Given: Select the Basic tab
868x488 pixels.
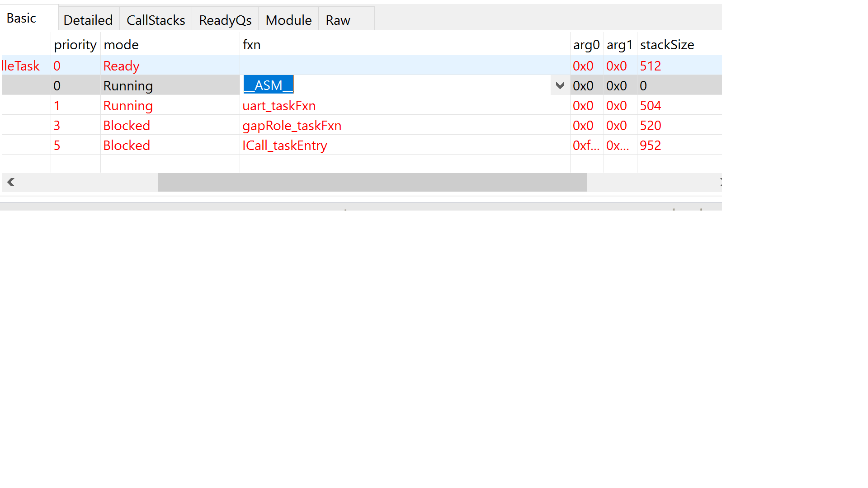Looking at the screenshot, I should 21,18.
